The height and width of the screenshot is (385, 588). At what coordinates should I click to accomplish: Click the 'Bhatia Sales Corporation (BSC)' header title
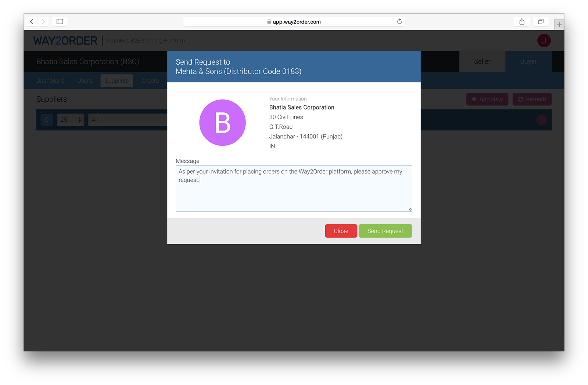[x=87, y=62]
